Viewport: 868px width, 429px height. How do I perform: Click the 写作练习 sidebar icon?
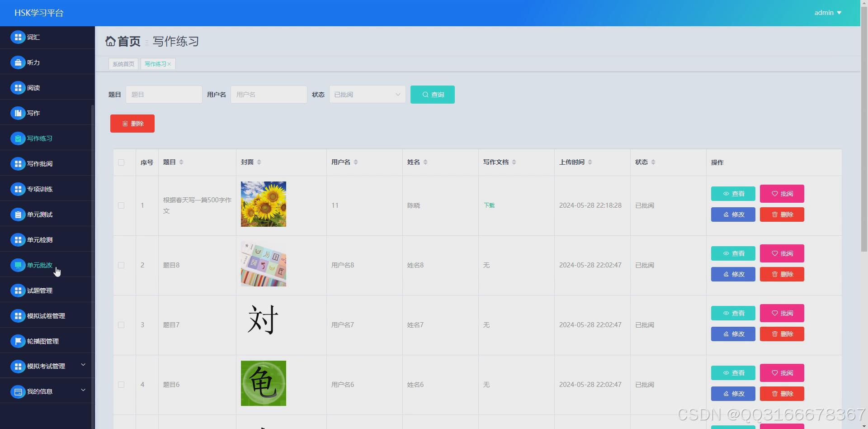(x=18, y=138)
